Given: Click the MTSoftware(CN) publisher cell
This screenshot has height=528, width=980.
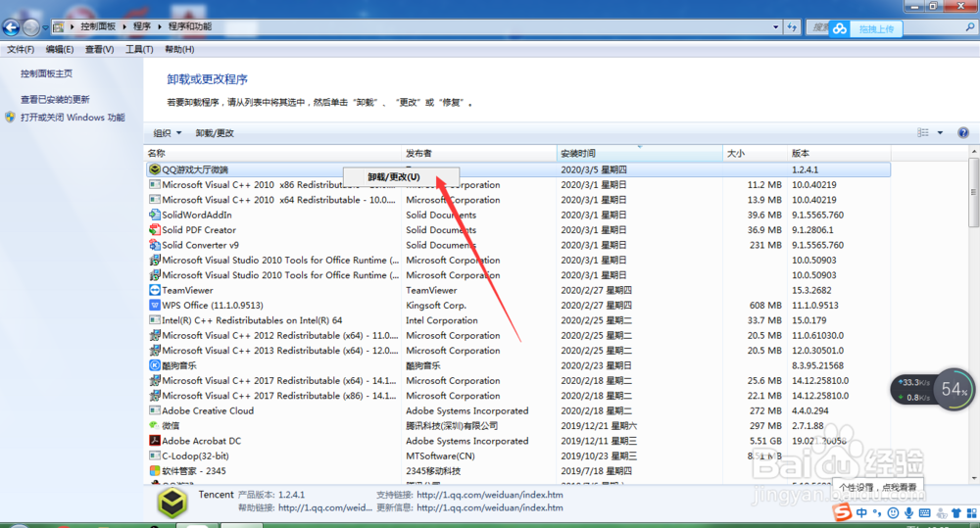Looking at the screenshot, I should [440, 456].
